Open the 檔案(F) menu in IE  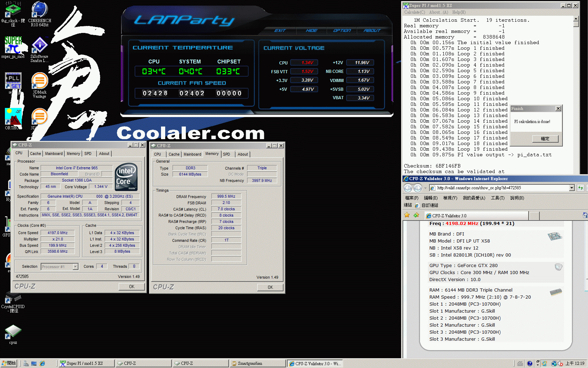tap(412, 198)
